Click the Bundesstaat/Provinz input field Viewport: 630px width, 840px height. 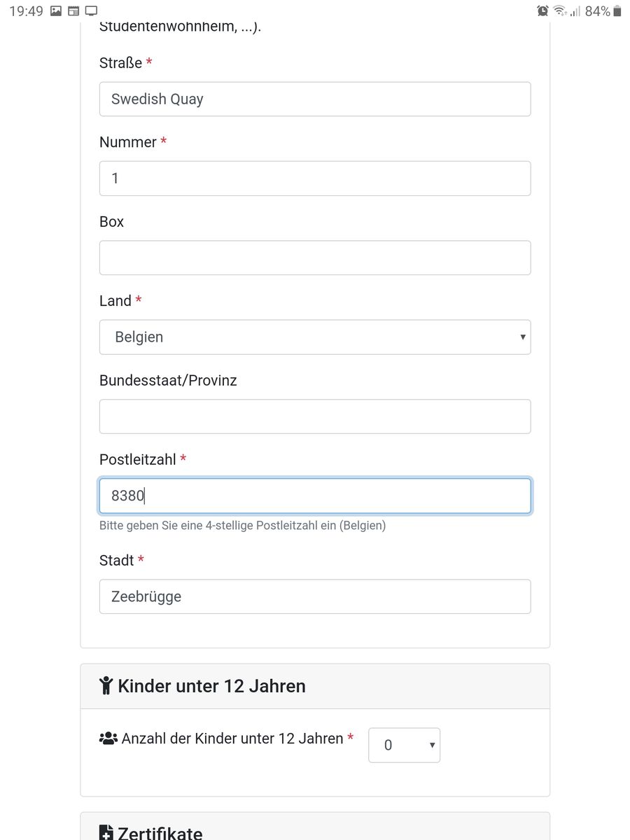(x=315, y=416)
